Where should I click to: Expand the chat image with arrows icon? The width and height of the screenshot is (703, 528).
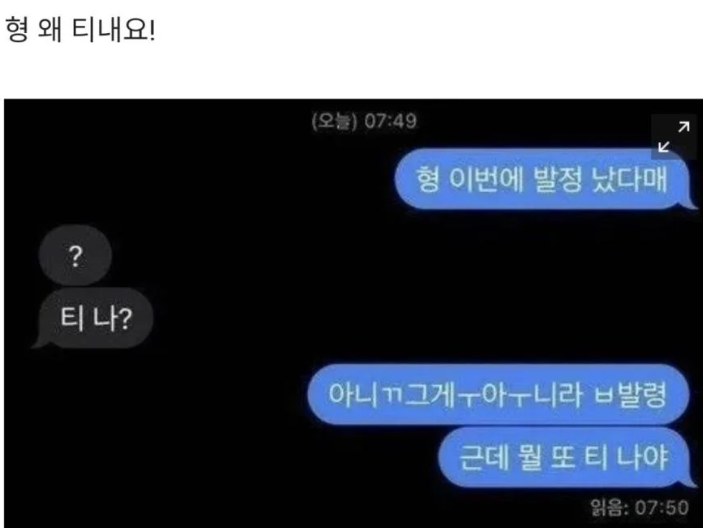(x=674, y=137)
